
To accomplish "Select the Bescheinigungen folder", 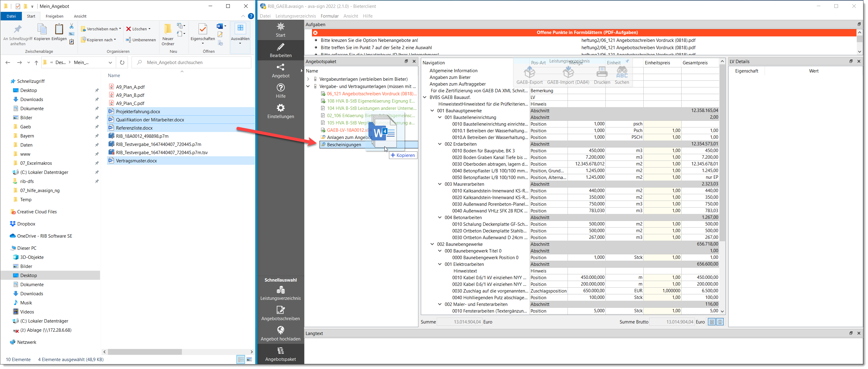I will tap(369, 145).
